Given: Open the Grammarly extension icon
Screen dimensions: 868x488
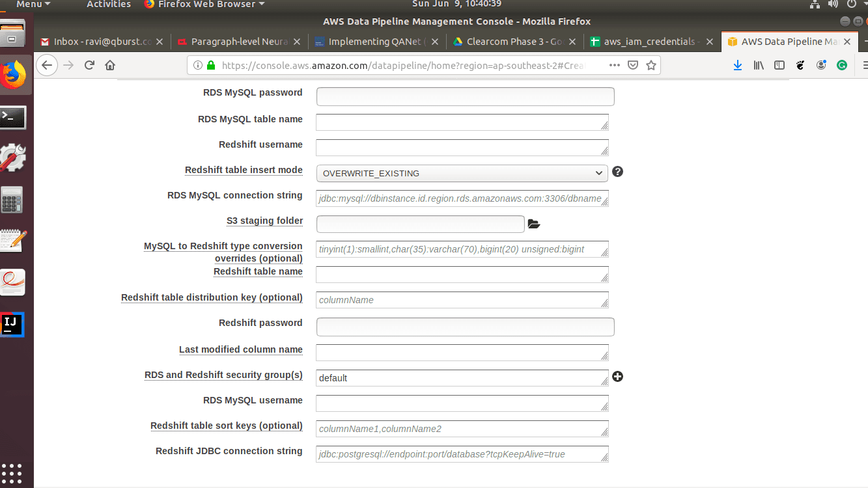Looking at the screenshot, I should click(842, 65).
